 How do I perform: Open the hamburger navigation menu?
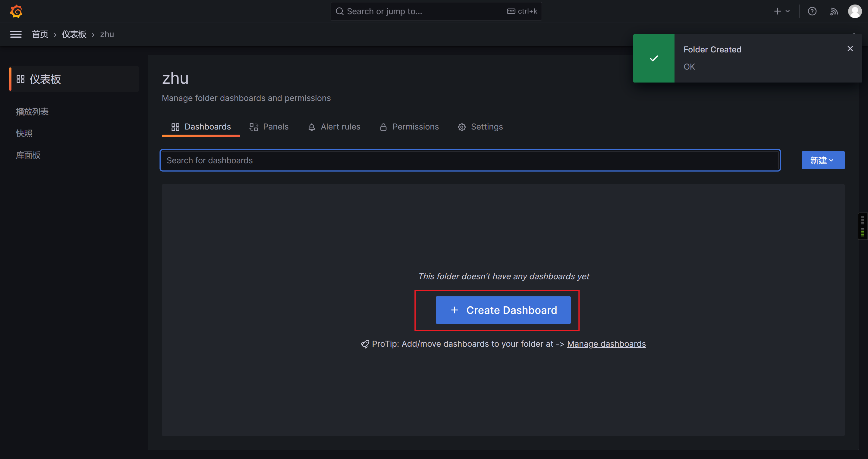tap(16, 34)
